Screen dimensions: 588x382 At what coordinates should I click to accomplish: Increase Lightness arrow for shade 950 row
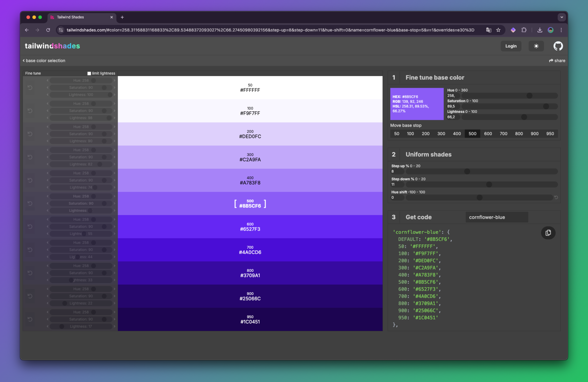click(114, 326)
